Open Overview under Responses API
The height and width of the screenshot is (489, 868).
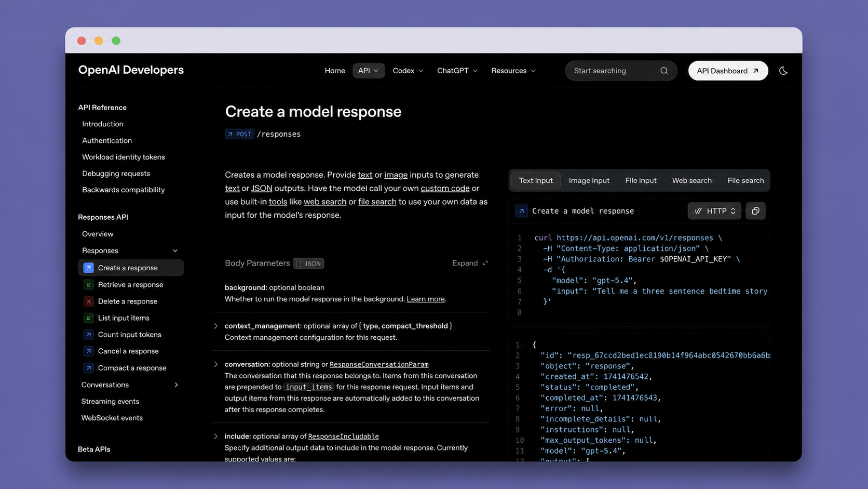point(98,234)
